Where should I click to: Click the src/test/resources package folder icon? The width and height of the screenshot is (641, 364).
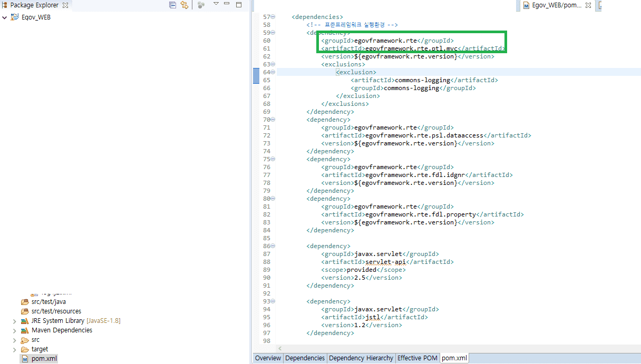25,311
